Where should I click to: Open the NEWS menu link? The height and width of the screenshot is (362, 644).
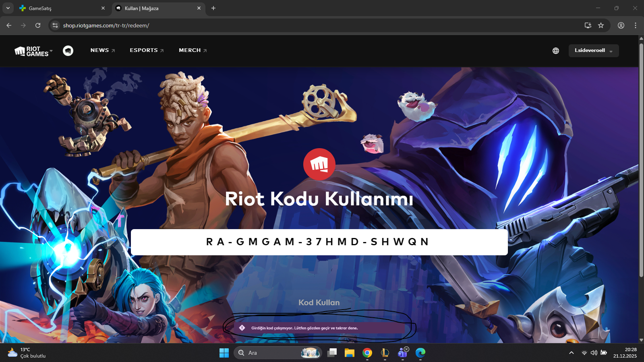pos(103,50)
